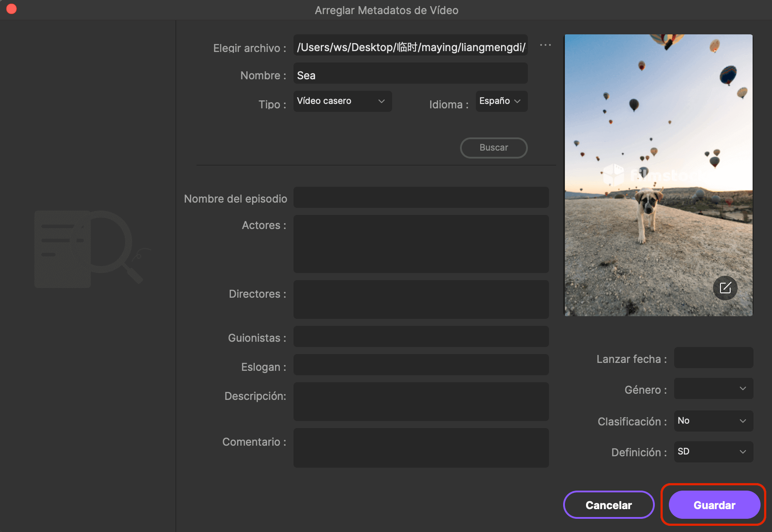Open the Idioma language dropdown
772x532 pixels.
[x=501, y=101]
